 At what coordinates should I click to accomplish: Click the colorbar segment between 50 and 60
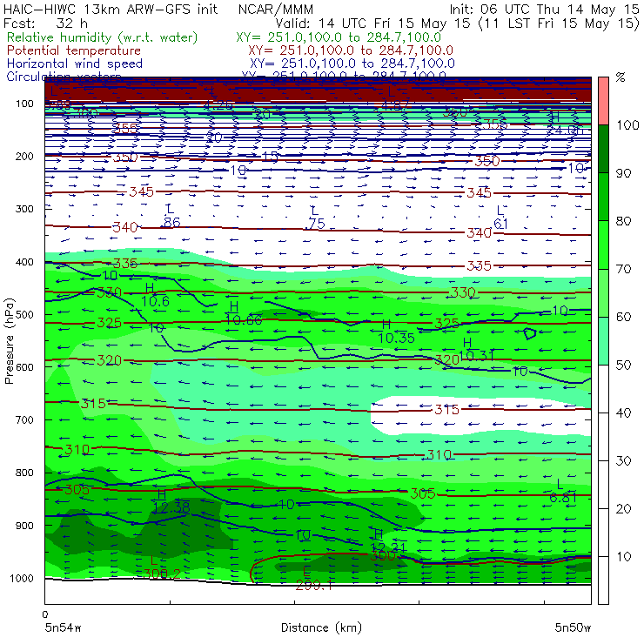click(603, 340)
